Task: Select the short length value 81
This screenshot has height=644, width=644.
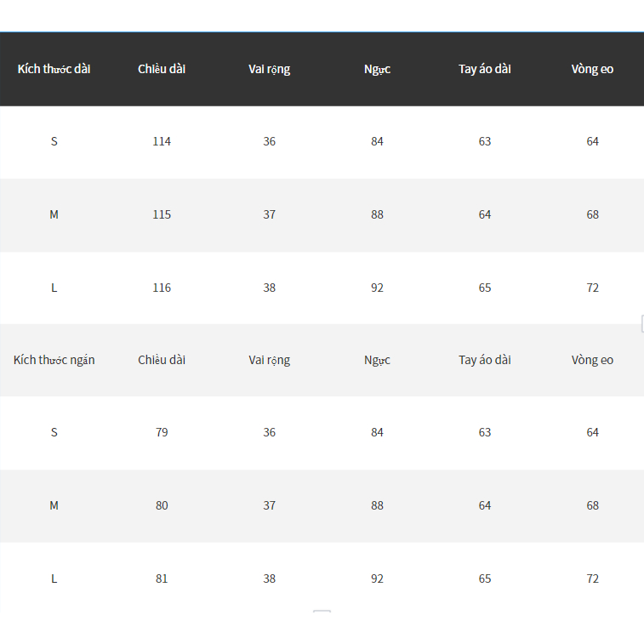Action: 162,578
